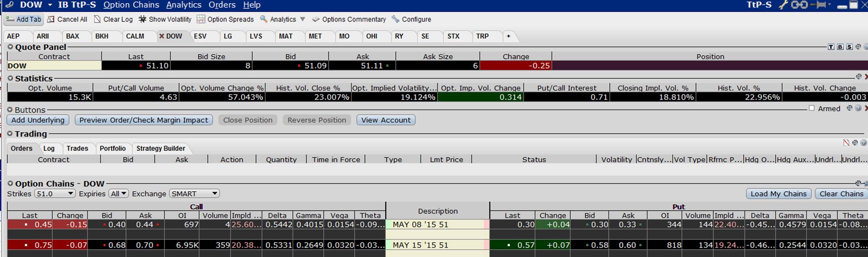Click Preview Order/Check Margin Impact button
This screenshot has width=868, height=257.
(x=143, y=120)
